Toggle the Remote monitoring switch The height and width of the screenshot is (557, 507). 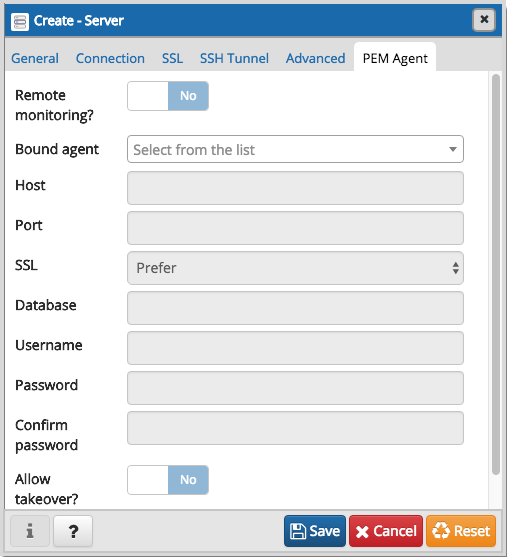pyautogui.click(x=168, y=96)
